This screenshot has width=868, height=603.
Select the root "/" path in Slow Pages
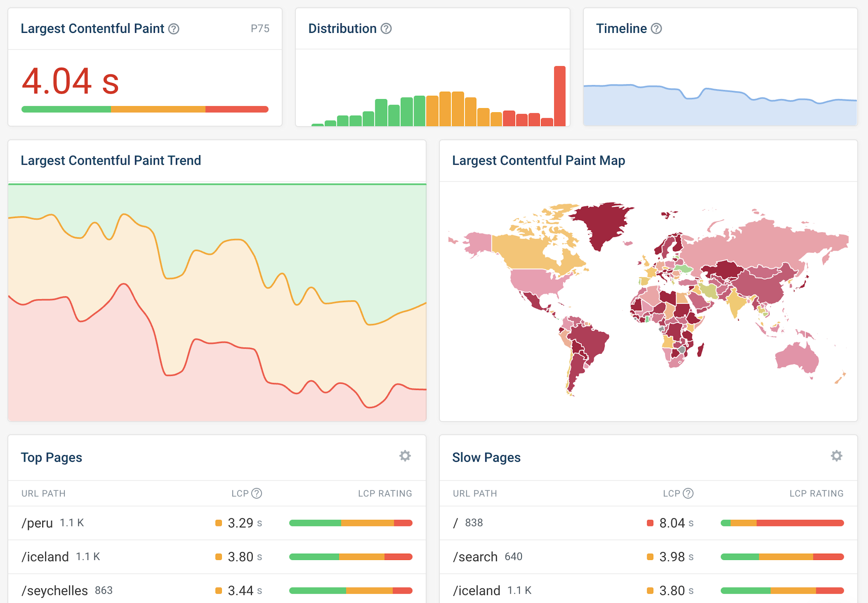click(456, 523)
